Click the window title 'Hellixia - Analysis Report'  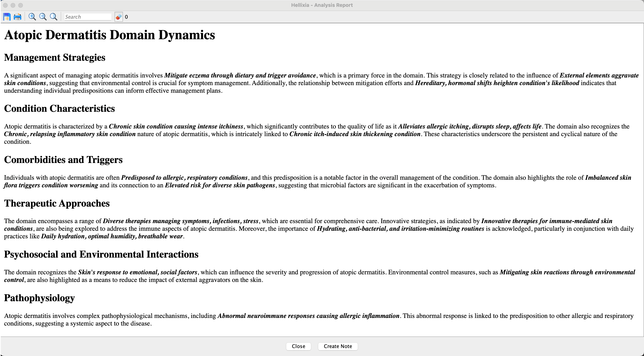322,5
